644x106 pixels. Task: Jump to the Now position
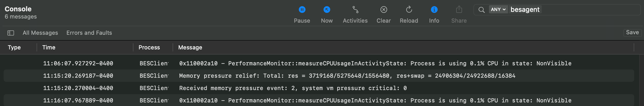coord(327,10)
